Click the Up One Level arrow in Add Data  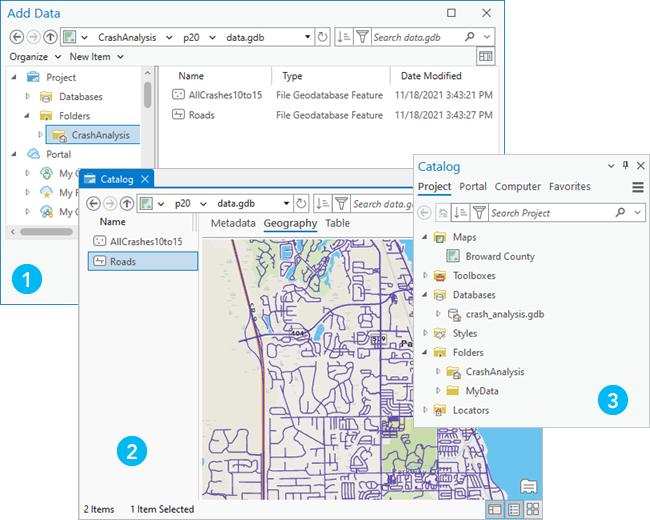49,37
